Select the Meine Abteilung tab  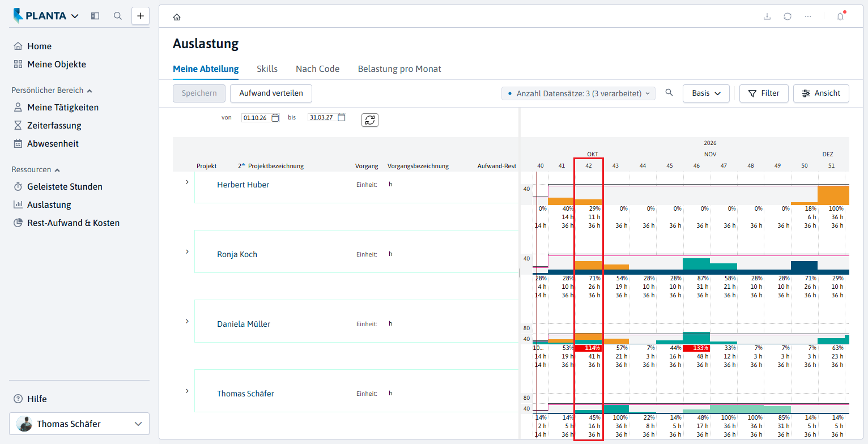[206, 69]
